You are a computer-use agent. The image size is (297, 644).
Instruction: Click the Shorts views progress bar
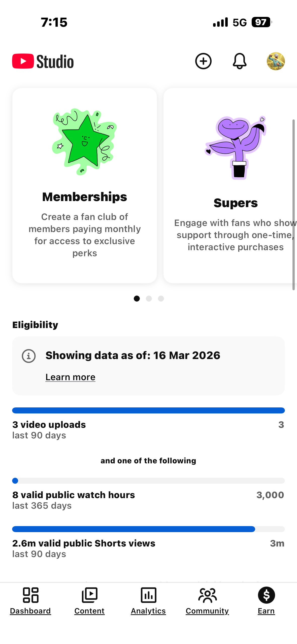click(x=148, y=529)
